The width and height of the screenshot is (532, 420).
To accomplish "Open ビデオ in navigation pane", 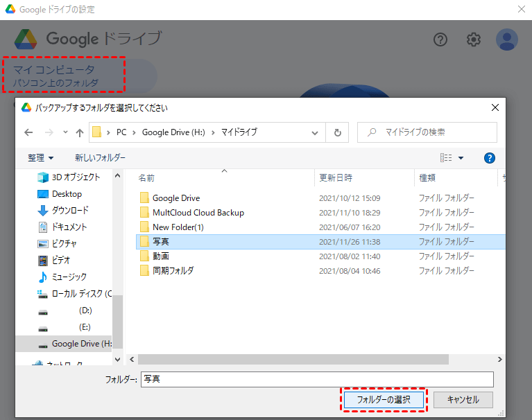I will tap(53, 260).
